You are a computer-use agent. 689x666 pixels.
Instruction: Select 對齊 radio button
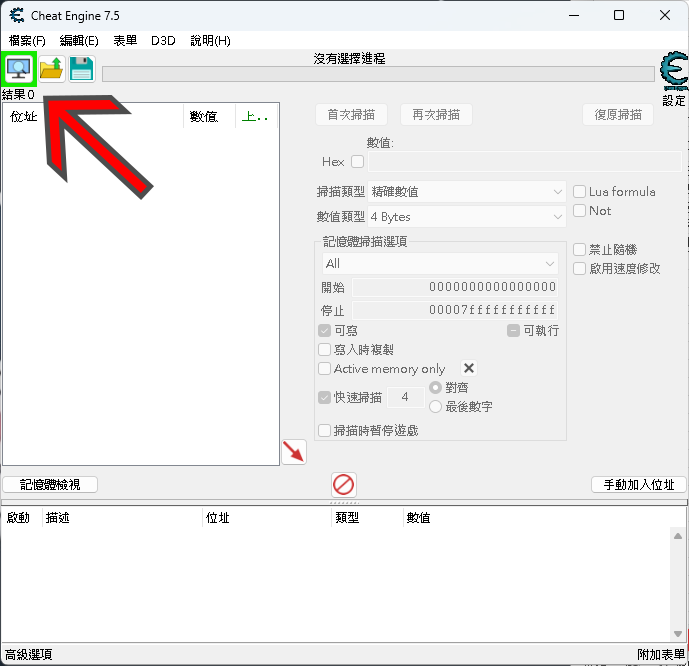[435, 387]
